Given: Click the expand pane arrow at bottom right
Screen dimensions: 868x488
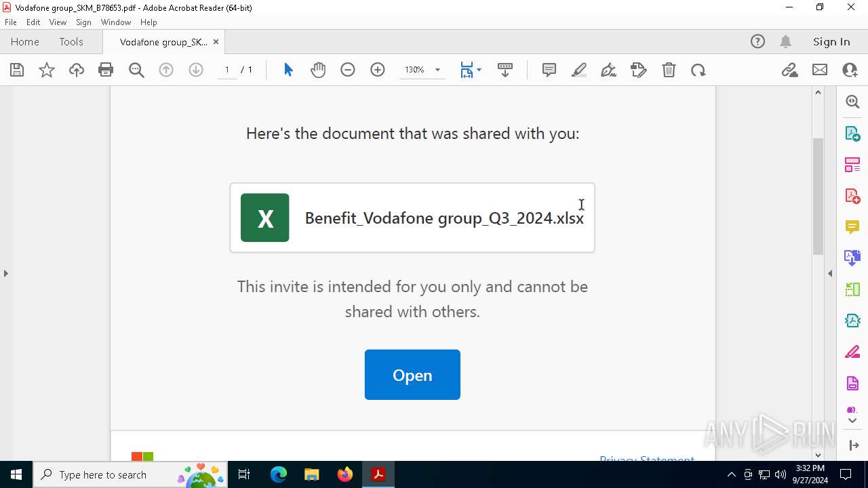Looking at the screenshot, I should (x=852, y=445).
